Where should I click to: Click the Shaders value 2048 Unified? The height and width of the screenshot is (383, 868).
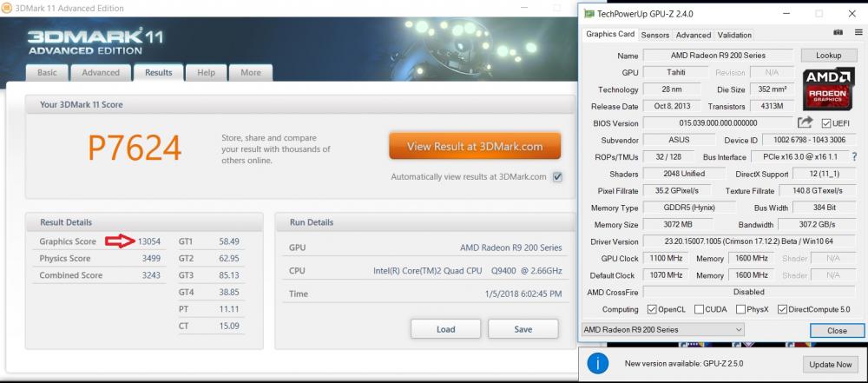[684, 174]
